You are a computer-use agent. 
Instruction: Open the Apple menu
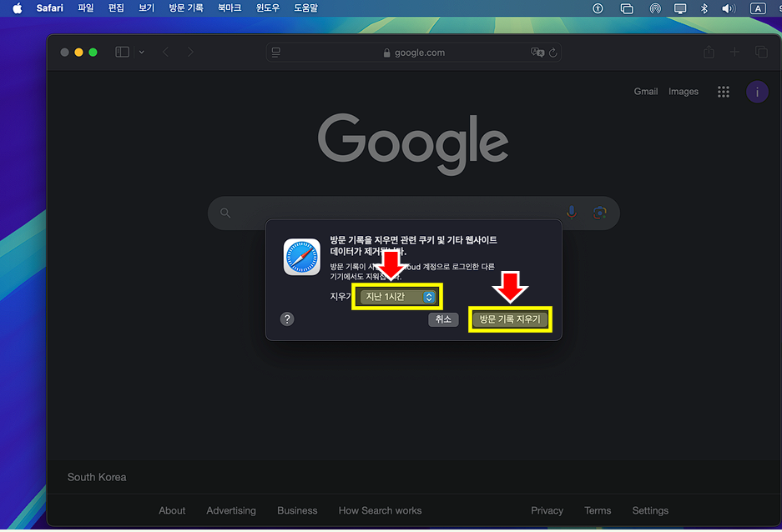pyautogui.click(x=17, y=8)
